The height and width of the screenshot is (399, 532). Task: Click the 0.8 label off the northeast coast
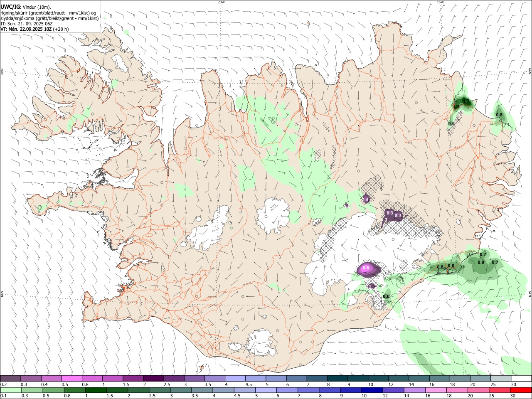(x=499, y=115)
